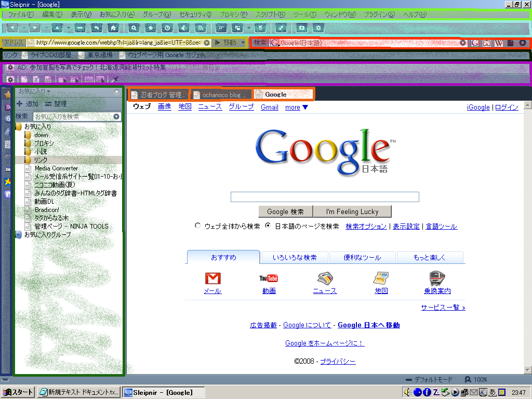The height and width of the screenshot is (399, 532).
Task: Click the 整理 organize button
Action: pos(56,104)
